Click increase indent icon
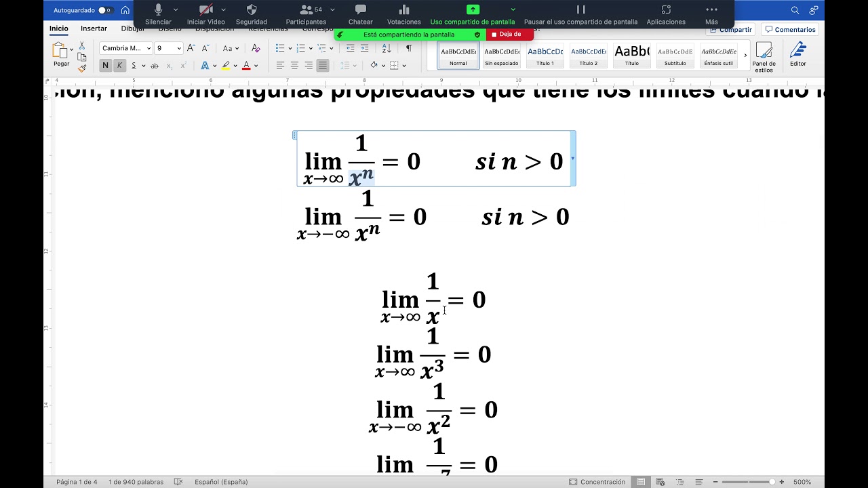 click(365, 48)
